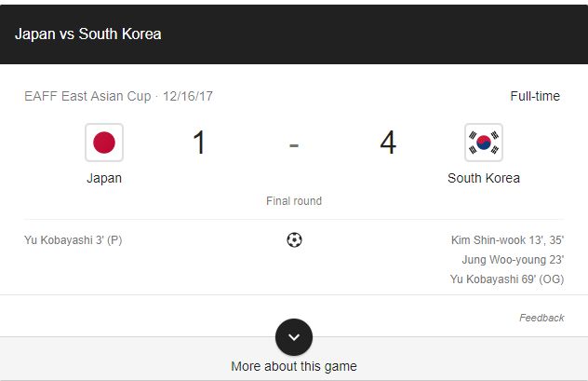Screen dimensions: 588x381
Task: Click the "Final round" label
Action: [x=294, y=201]
